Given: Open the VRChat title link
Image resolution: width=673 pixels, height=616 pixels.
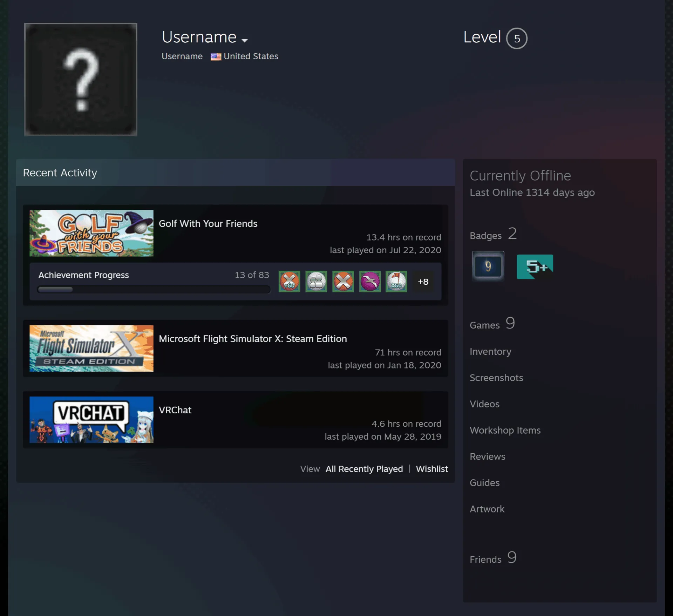Looking at the screenshot, I should (x=175, y=410).
